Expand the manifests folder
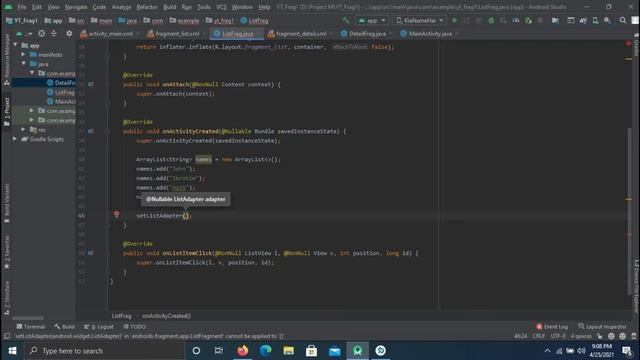Screen dimensions: 640x360 [x=23, y=54]
